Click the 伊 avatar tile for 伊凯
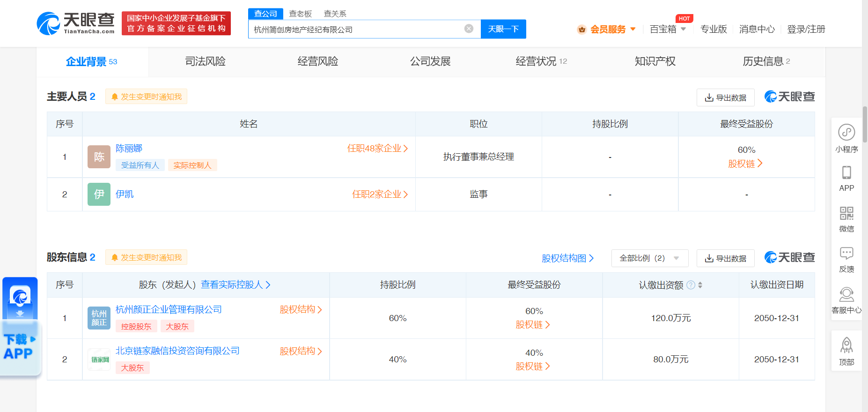This screenshot has width=868, height=412. tap(99, 194)
